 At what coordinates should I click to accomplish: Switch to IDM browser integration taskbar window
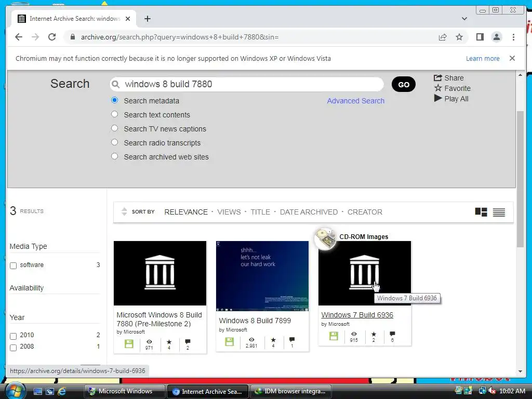tap(291, 391)
